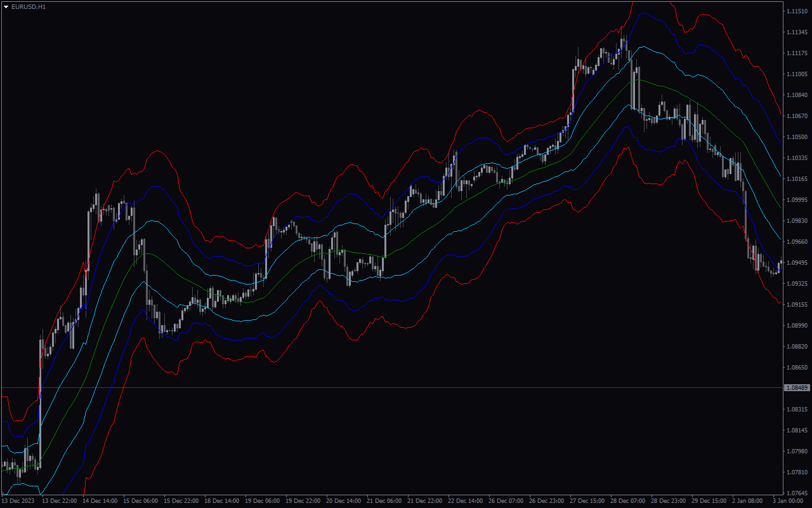Click the 1.11175 price label
Viewport: 812px width, 508px height.
(797, 53)
